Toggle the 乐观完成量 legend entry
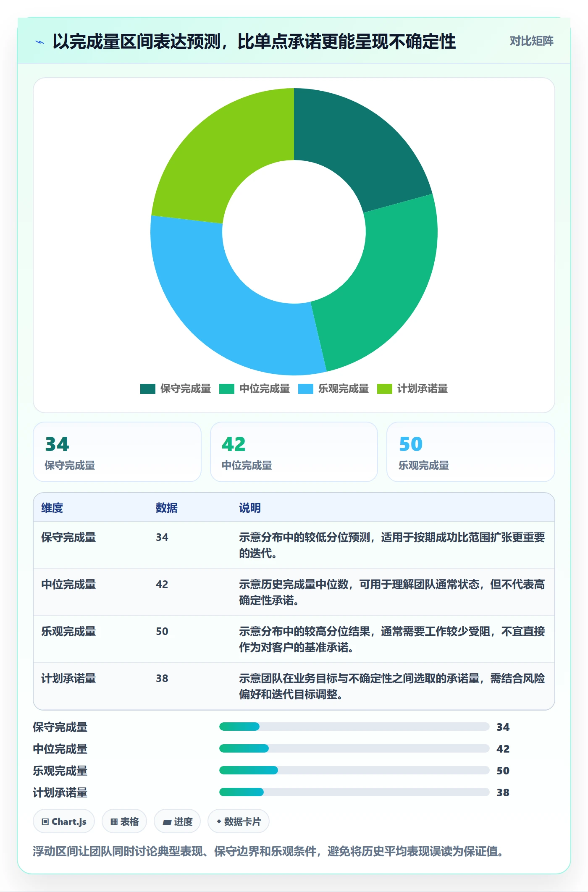The image size is (588, 892). [x=333, y=389]
